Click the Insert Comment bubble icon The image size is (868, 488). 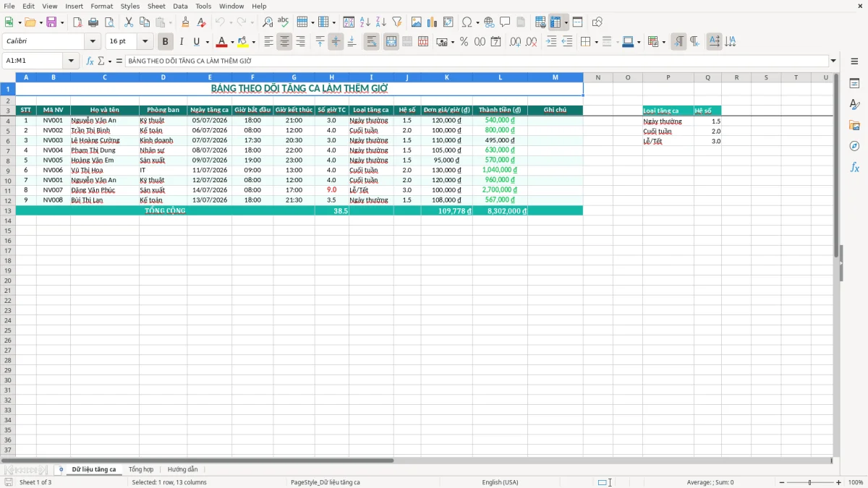coord(505,22)
